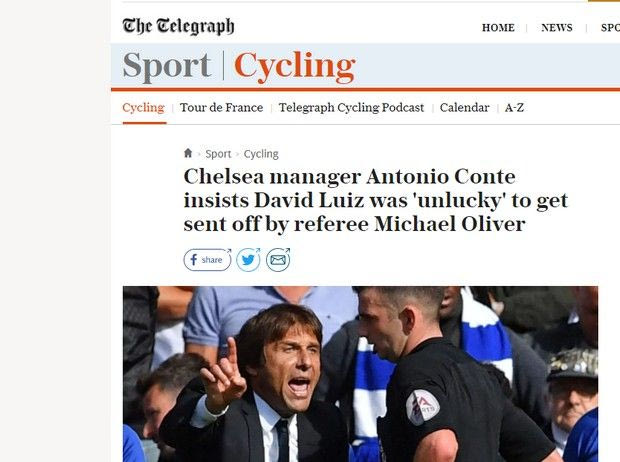Open the Telegraph Cycling Podcast tab
This screenshot has height=462, width=620.
pyautogui.click(x=351, y=108)
